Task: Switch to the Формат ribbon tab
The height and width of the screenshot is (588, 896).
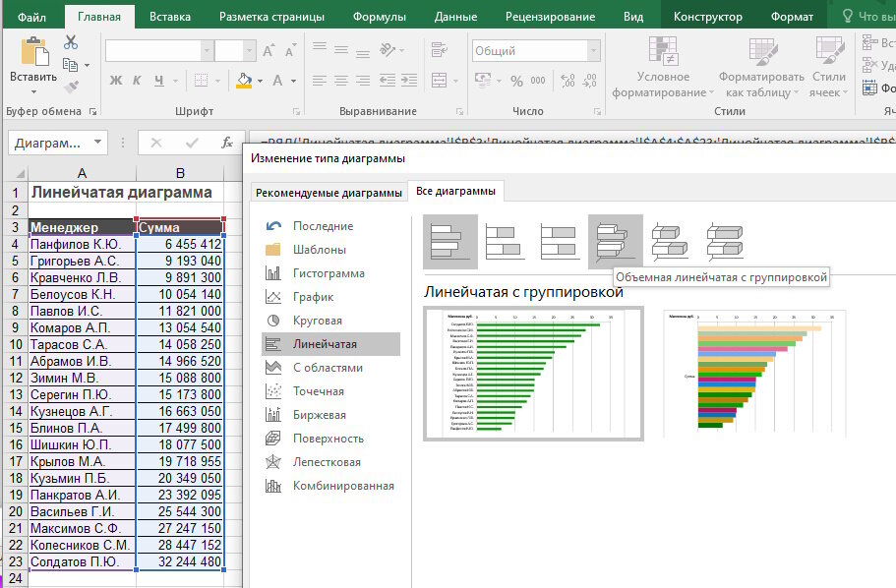Action: [x=792, y=17]
